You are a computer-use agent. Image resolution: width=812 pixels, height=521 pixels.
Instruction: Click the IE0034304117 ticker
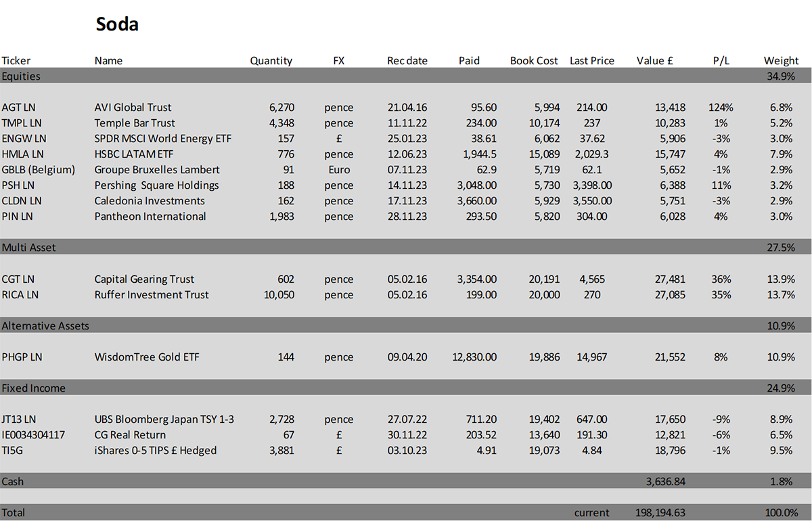pyautogui.click(x=34, y=434)
